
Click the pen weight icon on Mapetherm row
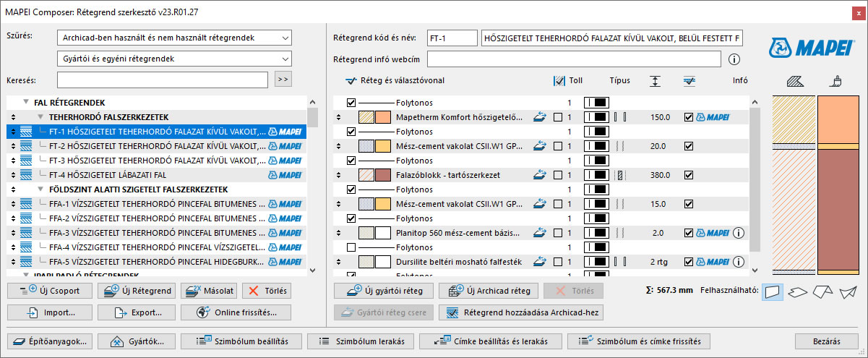[596, 117]
